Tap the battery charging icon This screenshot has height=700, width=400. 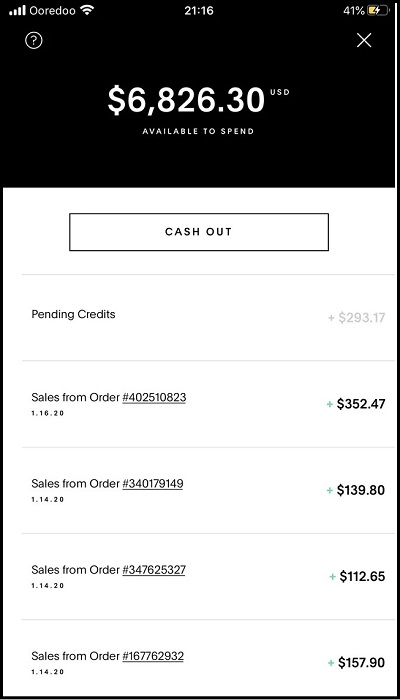click(x=378, y=11)
